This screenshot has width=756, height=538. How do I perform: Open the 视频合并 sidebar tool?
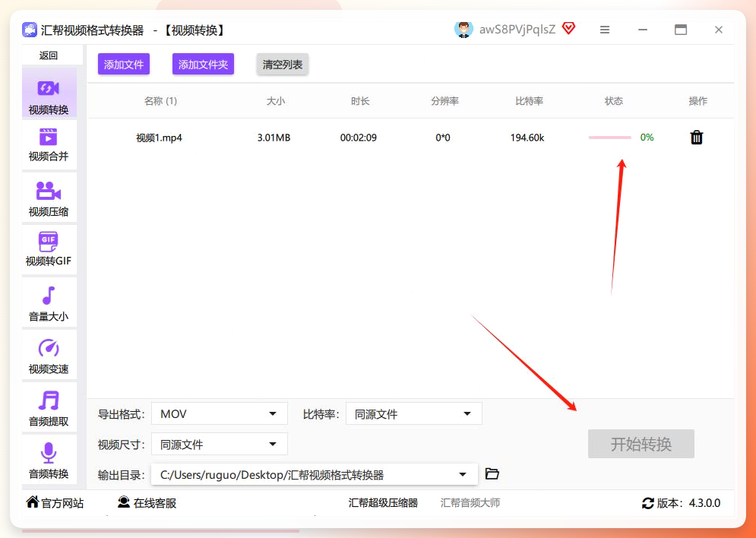[49, 144]
